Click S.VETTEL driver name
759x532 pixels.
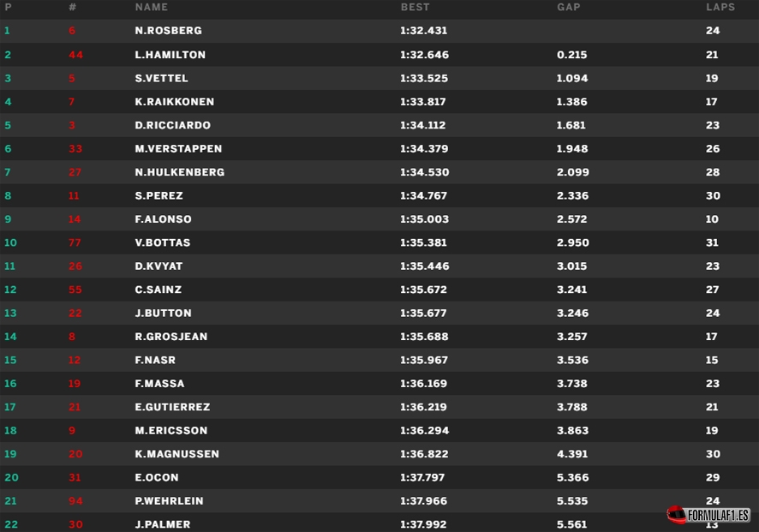[164, 78]
